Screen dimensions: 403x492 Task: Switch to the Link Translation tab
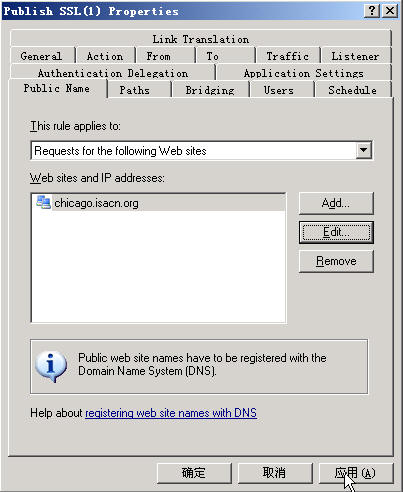tap(201, 39)
